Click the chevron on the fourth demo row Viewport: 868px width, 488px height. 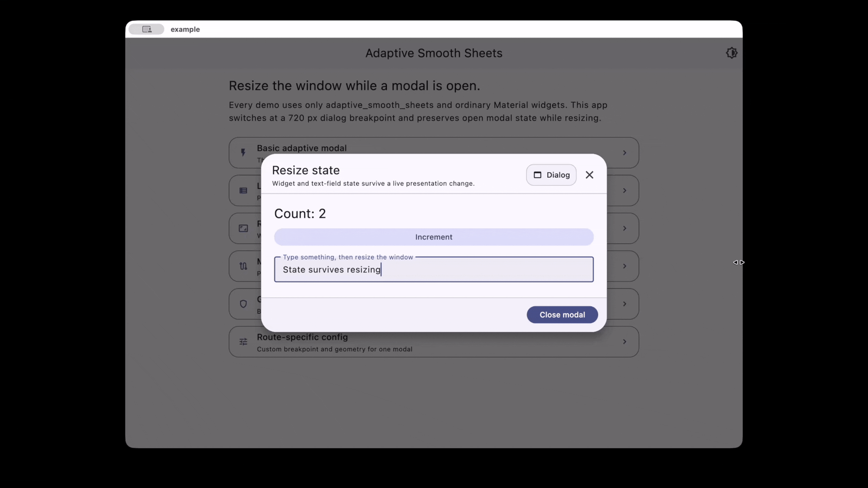point(625,266)
